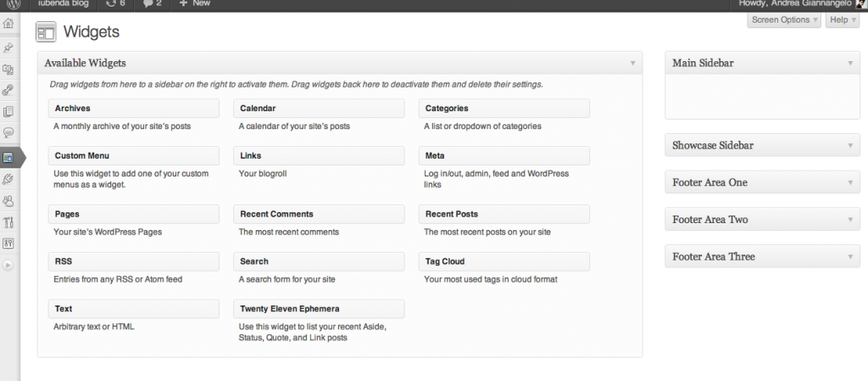
Task: Click the + New admin bar menu
Action: coord(194,3)
